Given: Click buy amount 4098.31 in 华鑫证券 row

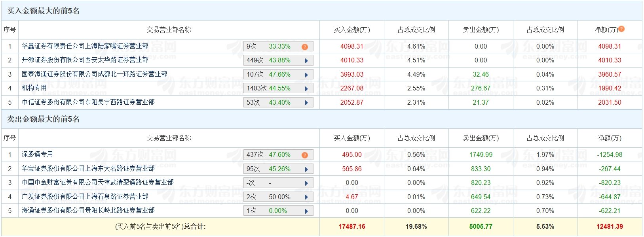Looking at the screenshot, I should tap(352, 46).
